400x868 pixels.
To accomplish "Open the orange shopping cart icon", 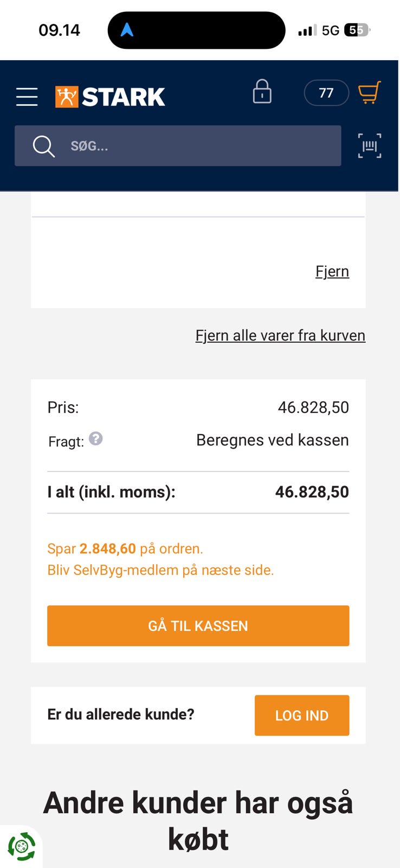I will coord(369,92).
